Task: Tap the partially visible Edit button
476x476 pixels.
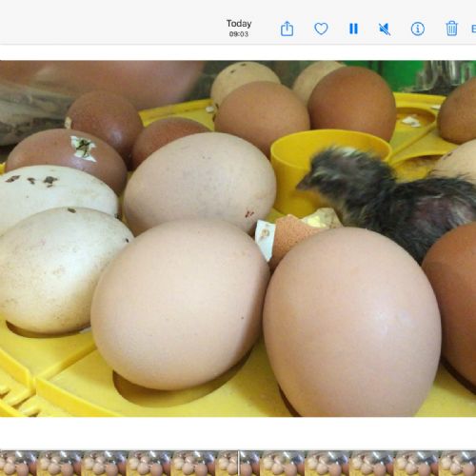Action: tap(473, 29)
